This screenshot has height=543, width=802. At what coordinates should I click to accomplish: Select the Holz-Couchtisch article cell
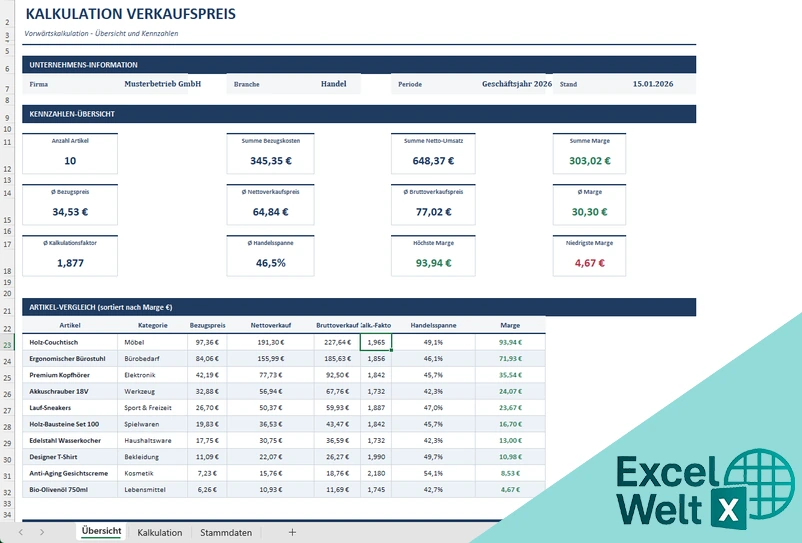point(70,342)
